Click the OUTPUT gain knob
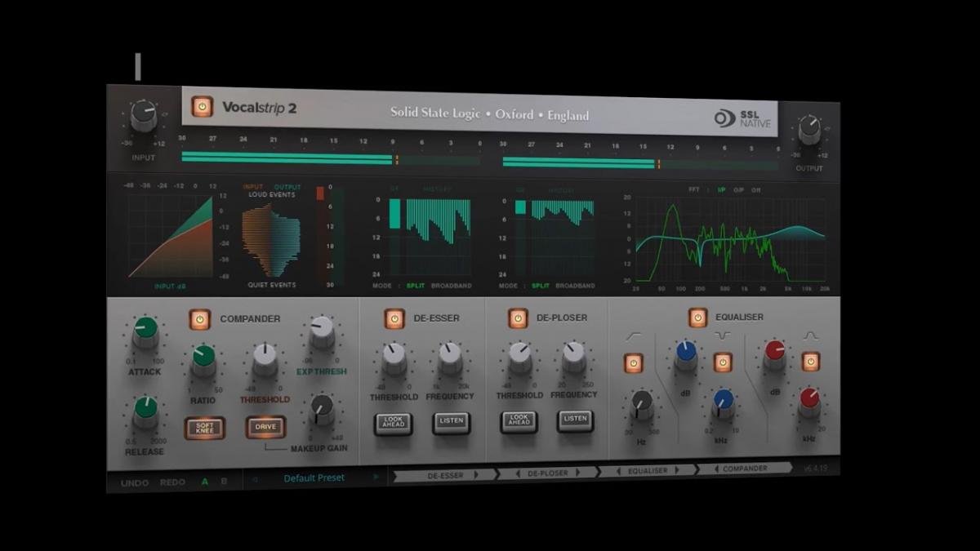This screenshot has height=551, width=980. (x=809, y=128)
